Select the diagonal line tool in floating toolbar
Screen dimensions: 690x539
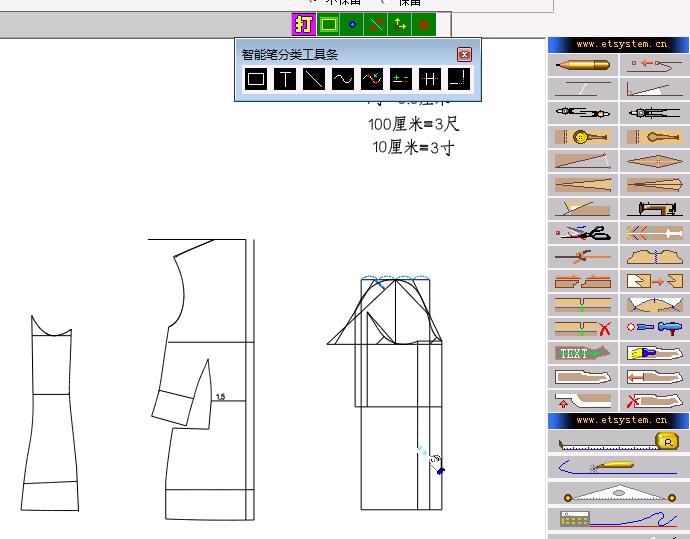(314, 79)
